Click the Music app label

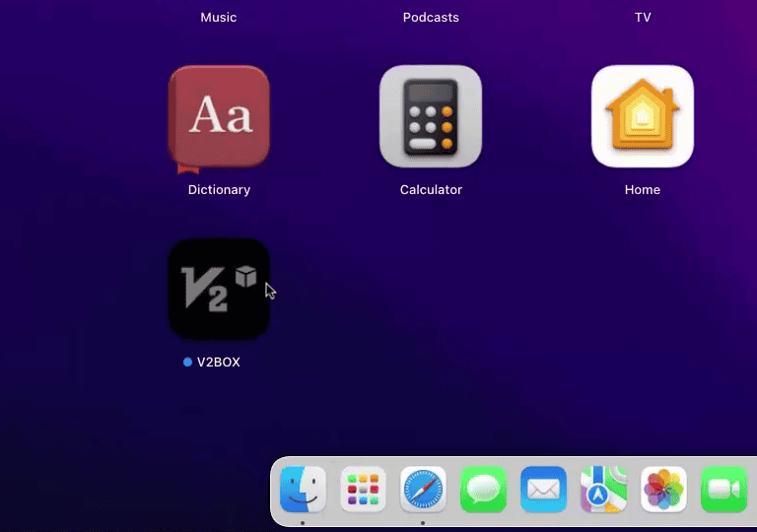pyautogui.click(x=219, y=17)
